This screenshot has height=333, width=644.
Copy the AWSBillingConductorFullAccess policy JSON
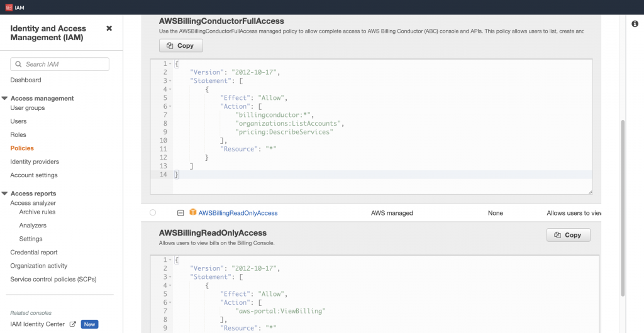181,45
